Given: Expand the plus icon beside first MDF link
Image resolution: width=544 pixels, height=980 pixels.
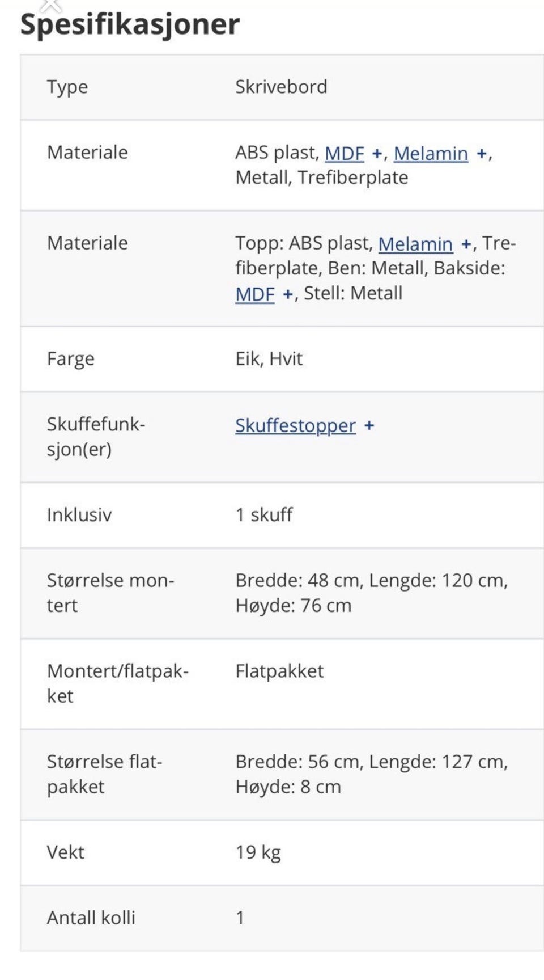Looking at the screenshot, I should click(x=377, y=153).
